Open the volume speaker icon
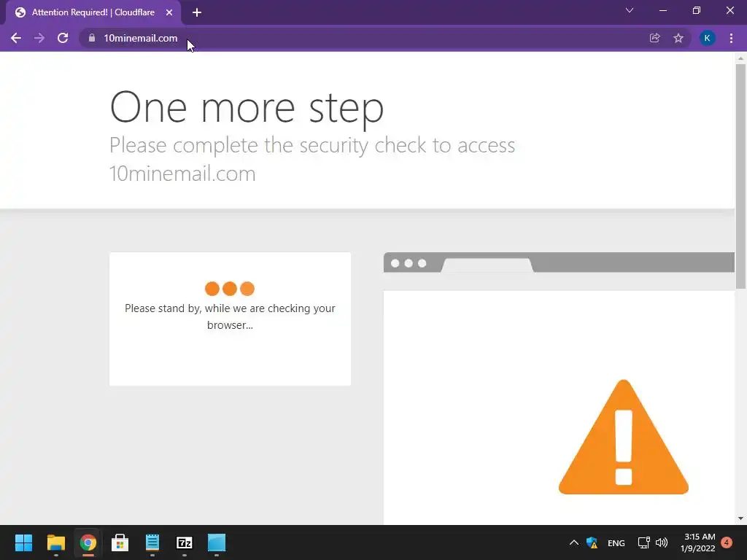This screenshot has height=560, width=747. (661, 542)
